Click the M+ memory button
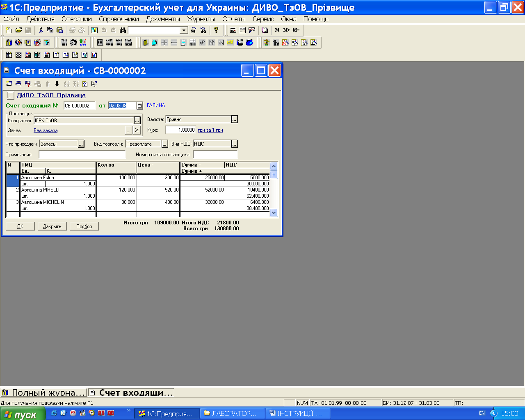The width and height of the screenshot is (525, 420). pos(286,30)
